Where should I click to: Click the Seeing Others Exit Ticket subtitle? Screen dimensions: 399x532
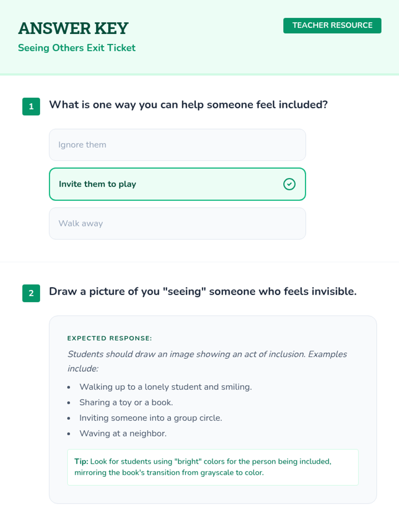click(77, 48)
